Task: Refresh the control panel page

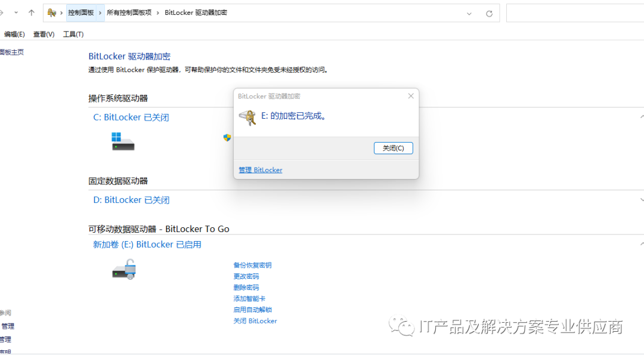Action: (x=489, y=14)
